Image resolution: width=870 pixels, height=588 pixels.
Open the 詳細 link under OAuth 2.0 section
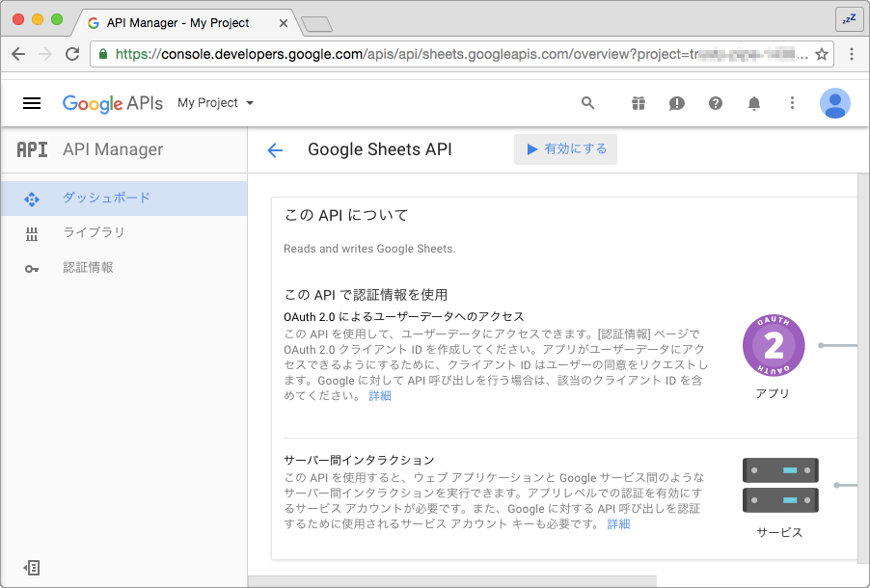tap(380, 396)
